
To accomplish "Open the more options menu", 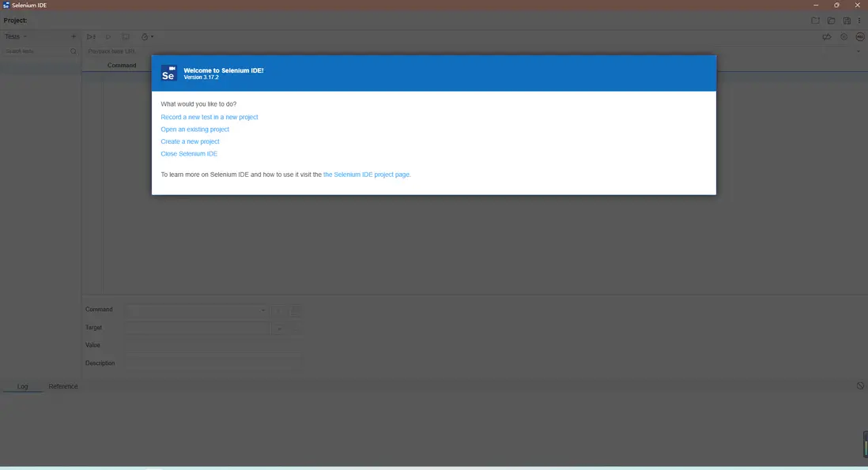I will click(x=860, y=21).
